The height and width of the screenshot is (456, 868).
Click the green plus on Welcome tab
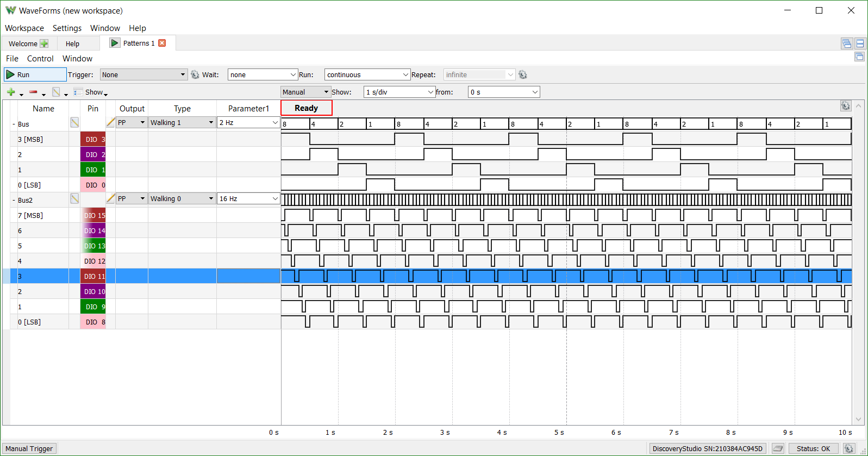pos(44,43)
